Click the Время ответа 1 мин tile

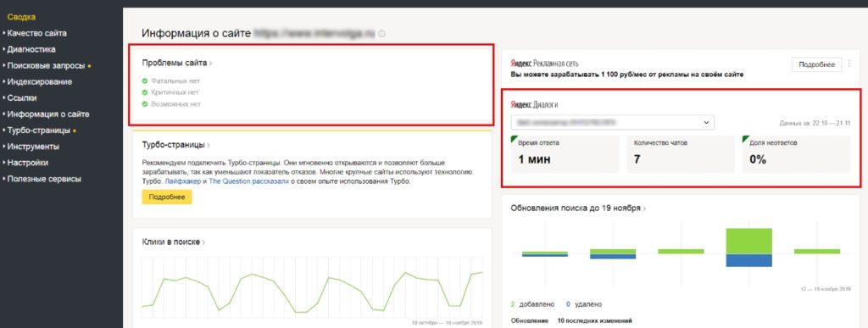[565, 153]
